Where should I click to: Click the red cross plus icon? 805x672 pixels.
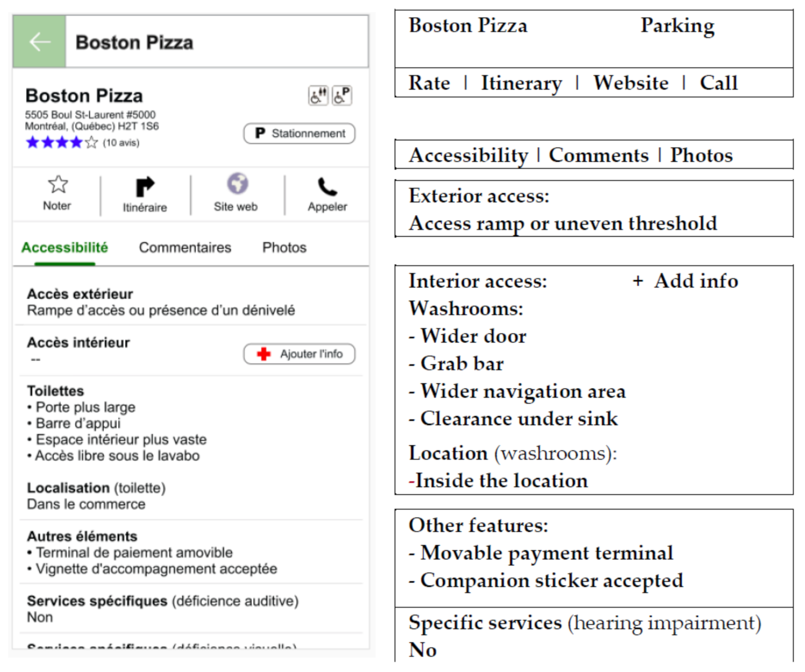coord(263,354)
